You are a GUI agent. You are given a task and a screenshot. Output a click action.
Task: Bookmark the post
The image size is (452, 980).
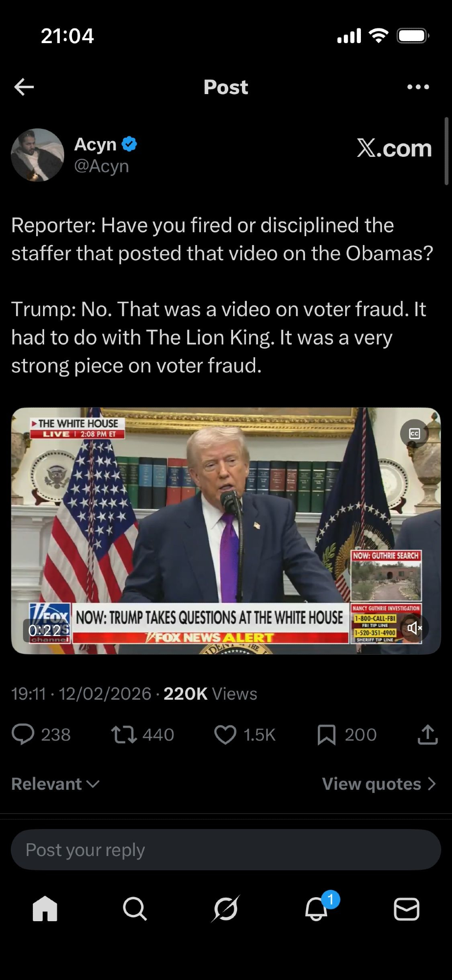(x=327, y=735)
